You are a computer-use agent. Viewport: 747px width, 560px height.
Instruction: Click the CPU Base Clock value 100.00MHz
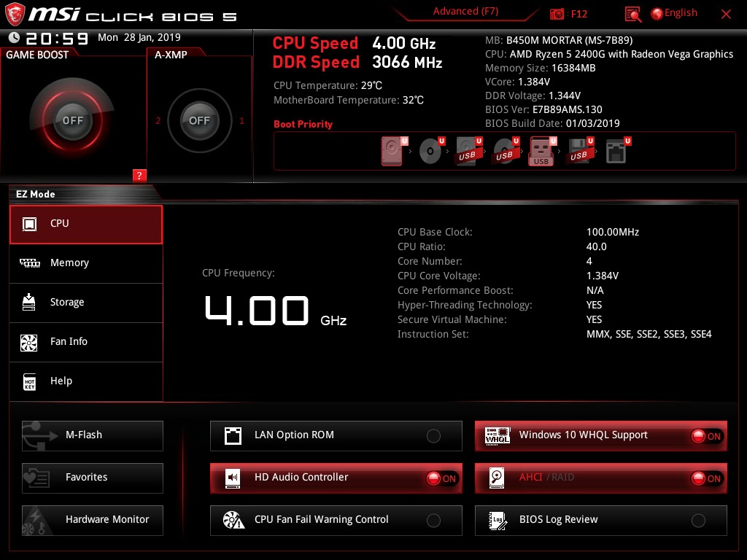click(613, 232)
